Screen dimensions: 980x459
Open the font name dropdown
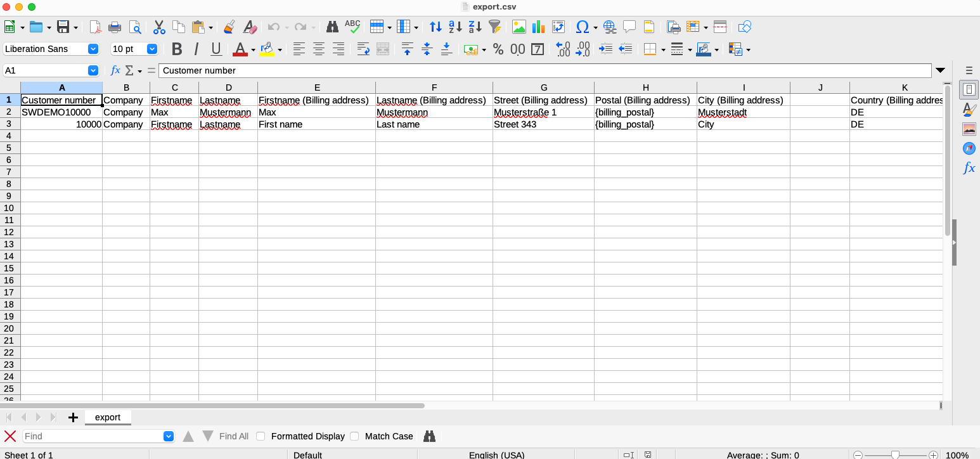click(x=93, y=49)
